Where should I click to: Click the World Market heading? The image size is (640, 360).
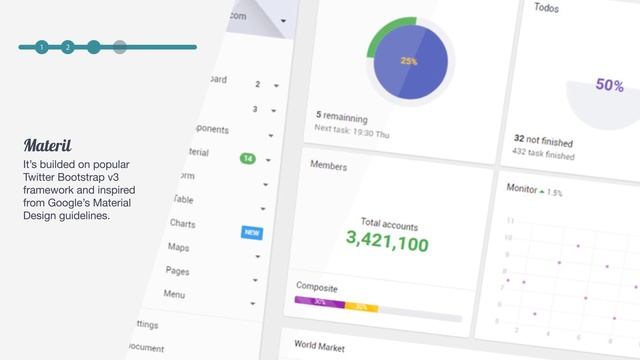319,346
